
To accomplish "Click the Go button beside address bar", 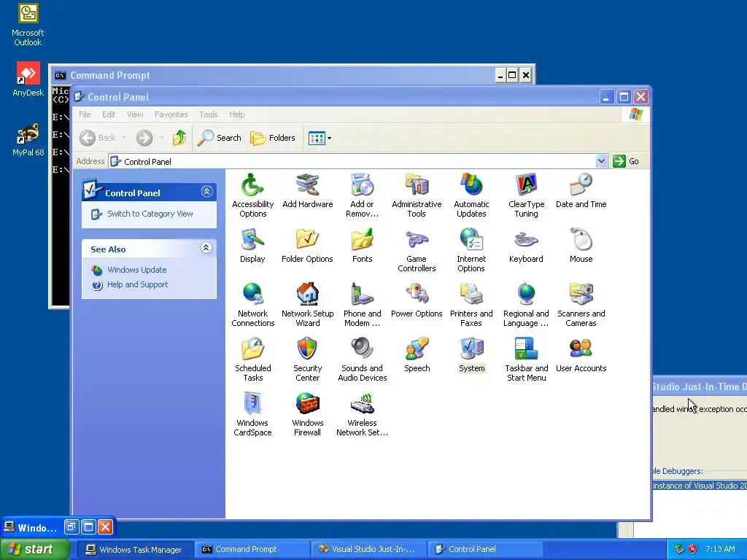I will click(626, 161).
